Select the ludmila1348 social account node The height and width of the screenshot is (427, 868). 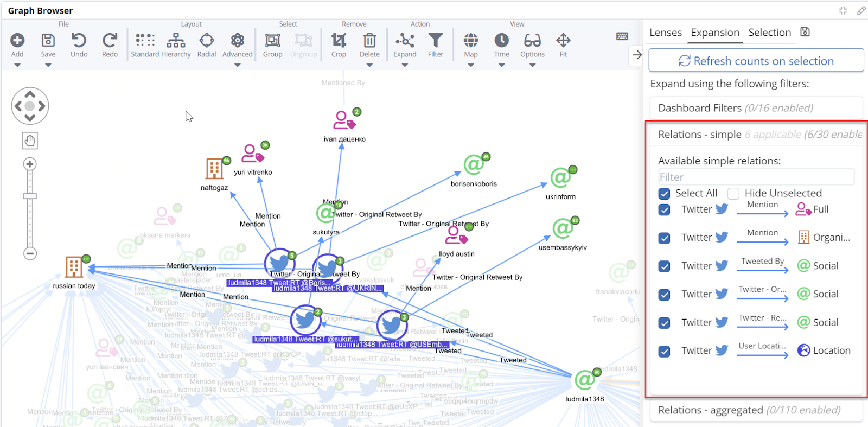(585, 380)
